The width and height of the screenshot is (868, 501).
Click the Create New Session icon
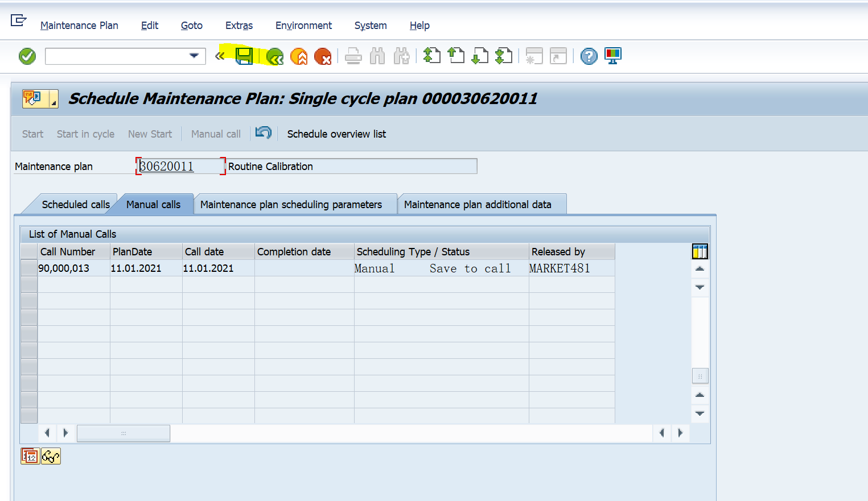pos(534,56)
